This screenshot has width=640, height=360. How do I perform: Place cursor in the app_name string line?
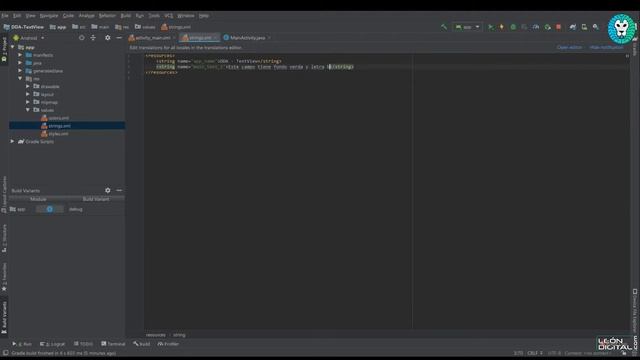(x=219, y=61)
